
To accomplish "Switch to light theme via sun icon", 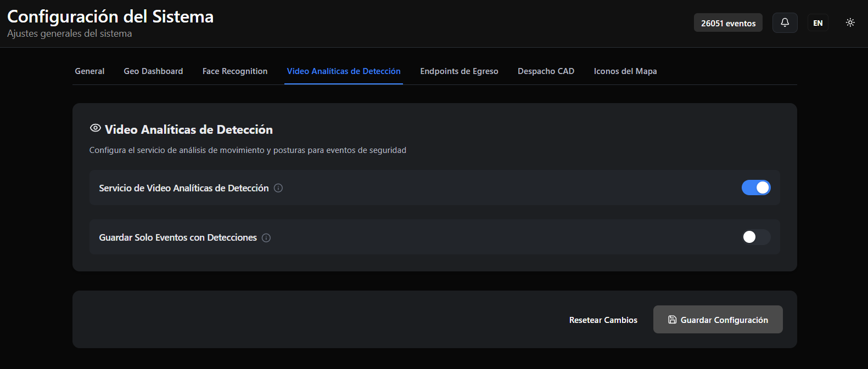I will 850,22.
